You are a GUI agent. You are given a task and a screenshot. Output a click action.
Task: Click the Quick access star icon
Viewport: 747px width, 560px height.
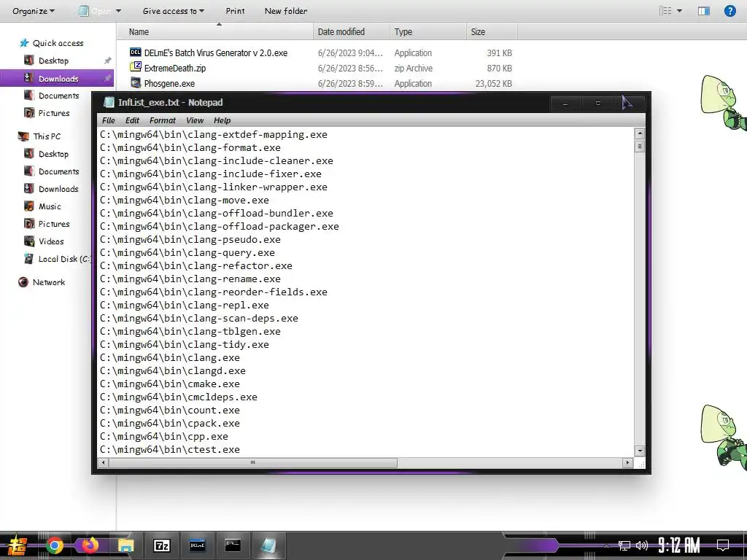[x=24, y=43]
